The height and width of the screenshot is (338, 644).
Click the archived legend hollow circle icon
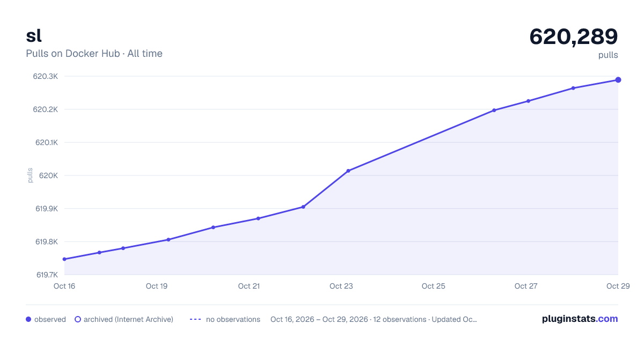77,319
